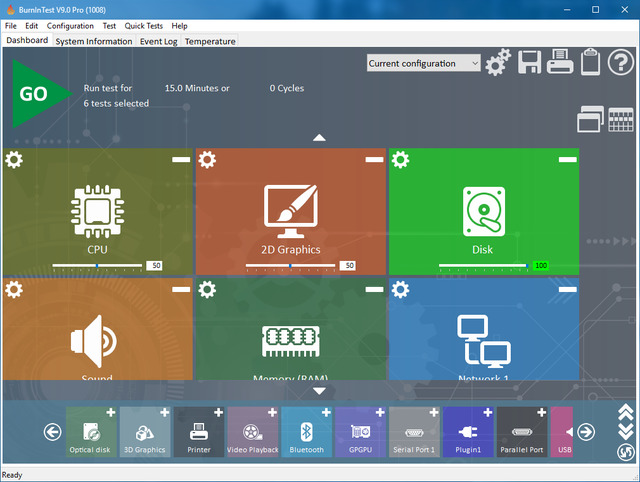Open the Current configuration dropdown
The width and height of the screenshot is (640, 482).
click(x=425, y=63)
